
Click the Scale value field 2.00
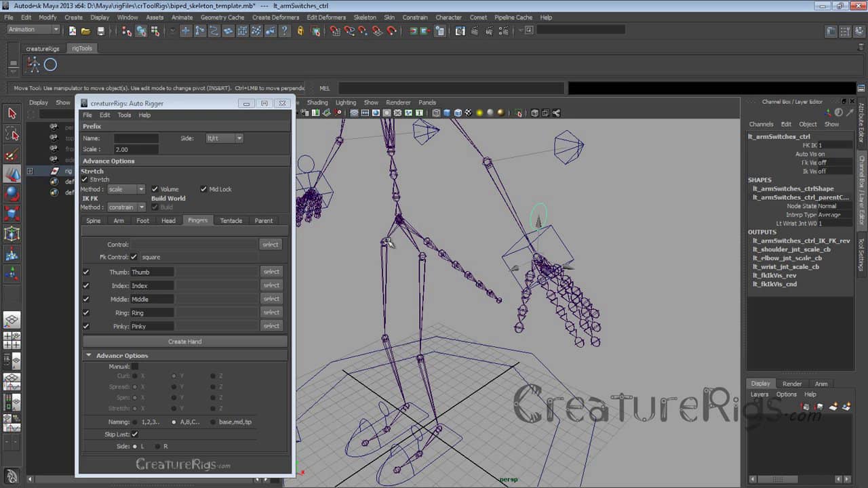pyautogui.click(x=136, y=149)
